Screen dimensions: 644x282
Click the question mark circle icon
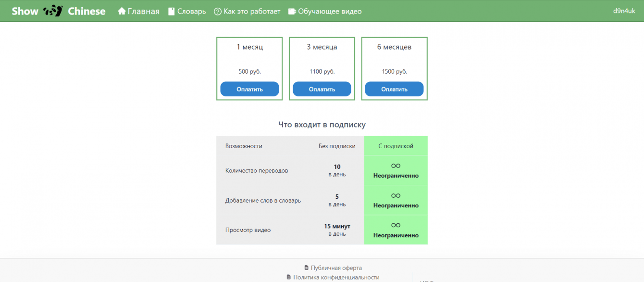pos(218,12)
